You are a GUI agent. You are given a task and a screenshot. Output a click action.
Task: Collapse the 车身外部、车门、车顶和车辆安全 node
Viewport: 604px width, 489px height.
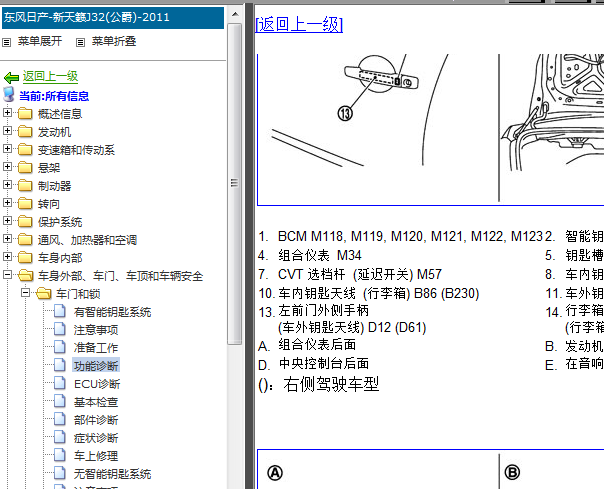click(x=7, y=274)
